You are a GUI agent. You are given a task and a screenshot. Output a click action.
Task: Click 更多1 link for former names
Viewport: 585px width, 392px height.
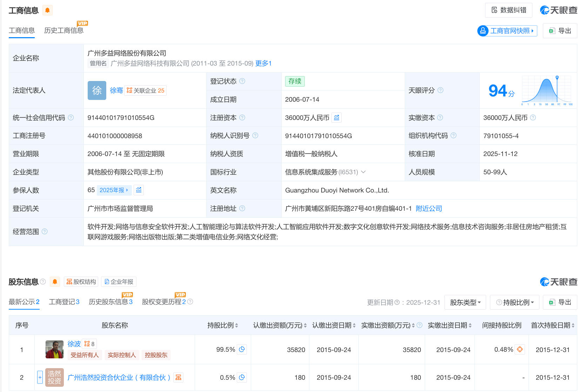click(x=263, y=63)
